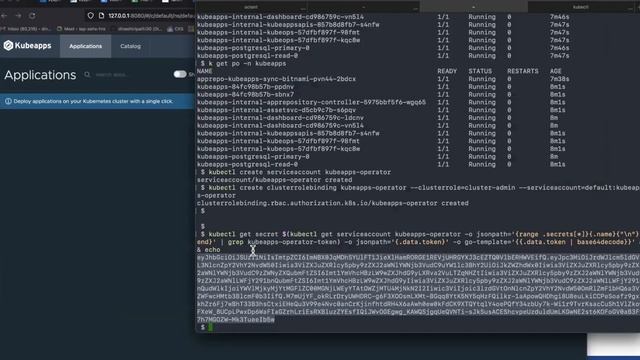Click the 'kubeapps-84fc98b57b-sbnx7' pod name

(x=245, y=95)
